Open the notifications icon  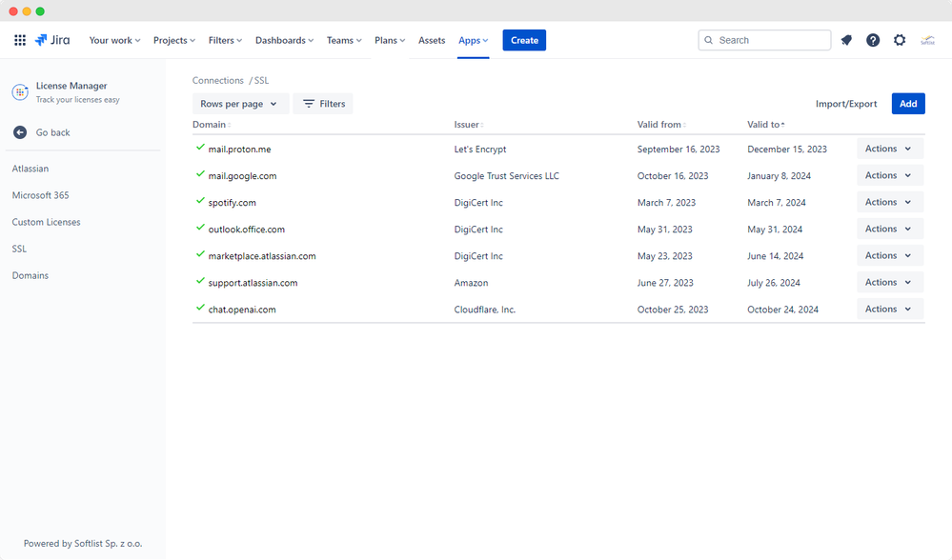[846, 40]
